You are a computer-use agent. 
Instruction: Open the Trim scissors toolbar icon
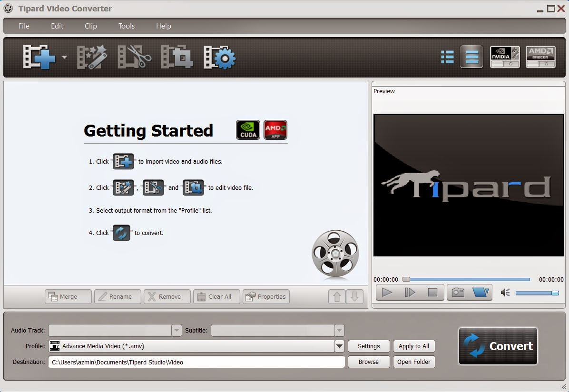134,57
